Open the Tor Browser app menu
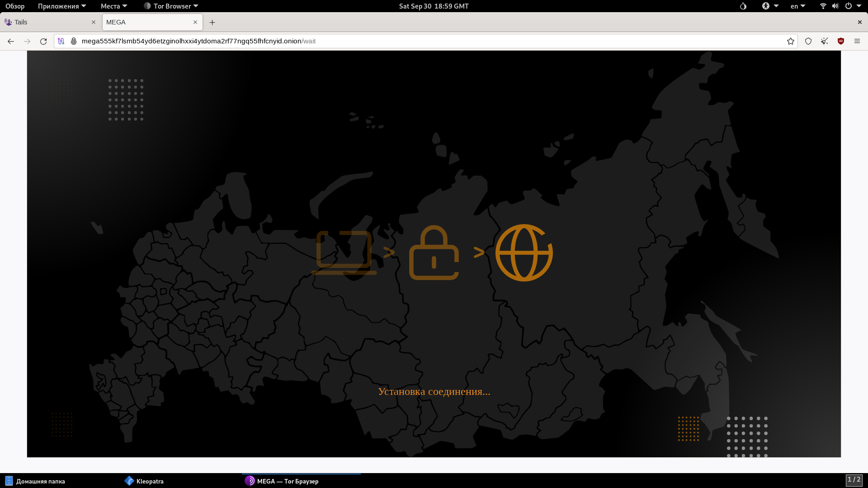This screenshot has height=488, width=868. (171, 6)
